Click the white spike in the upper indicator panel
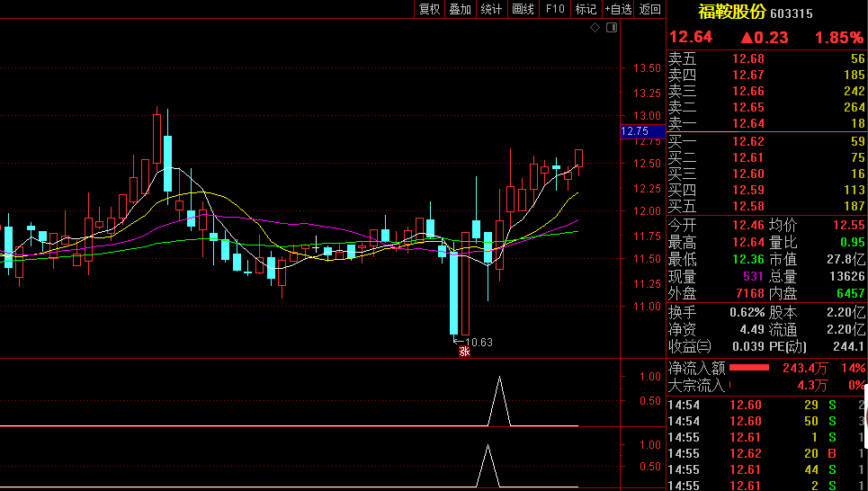 tap(499, 401)
